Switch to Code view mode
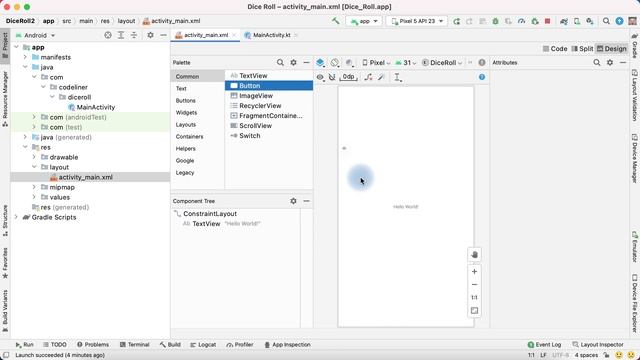The image size is (640, 360). (x=555, y=49)
